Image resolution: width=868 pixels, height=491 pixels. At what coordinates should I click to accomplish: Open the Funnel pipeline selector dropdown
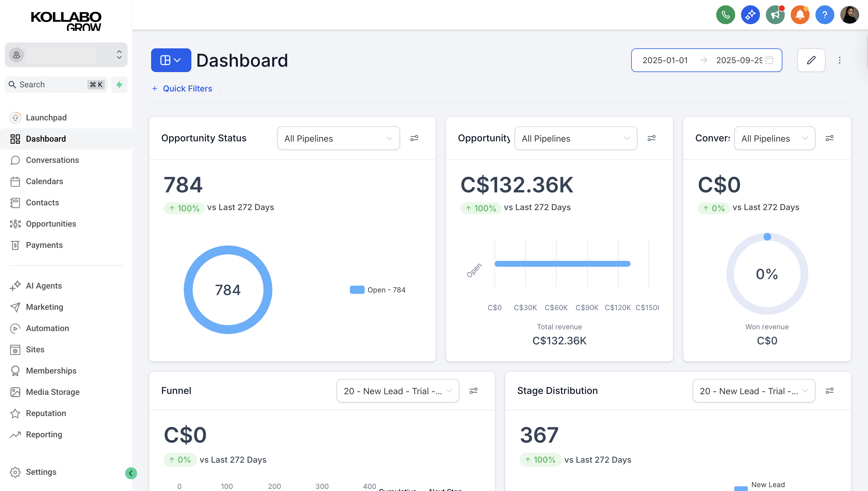pos(397,390)
